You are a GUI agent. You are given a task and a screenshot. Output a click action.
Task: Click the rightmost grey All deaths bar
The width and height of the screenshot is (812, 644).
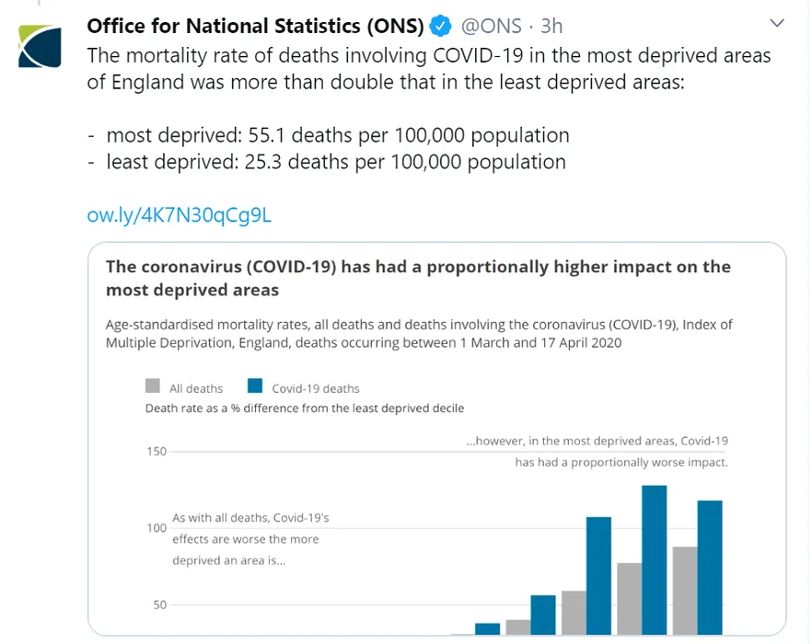point(685,591)
